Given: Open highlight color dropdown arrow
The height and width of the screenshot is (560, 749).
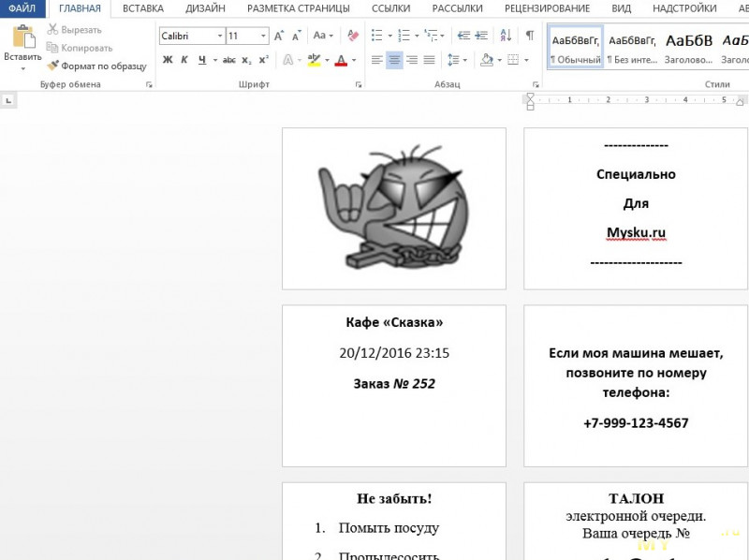Looking at the screenshot, I should 327,60.
